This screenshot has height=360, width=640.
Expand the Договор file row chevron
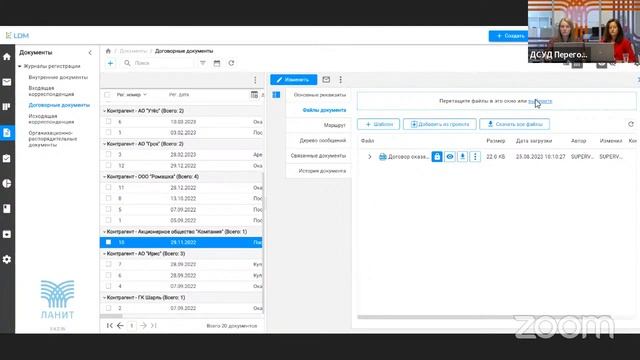[x=369, y=157]
